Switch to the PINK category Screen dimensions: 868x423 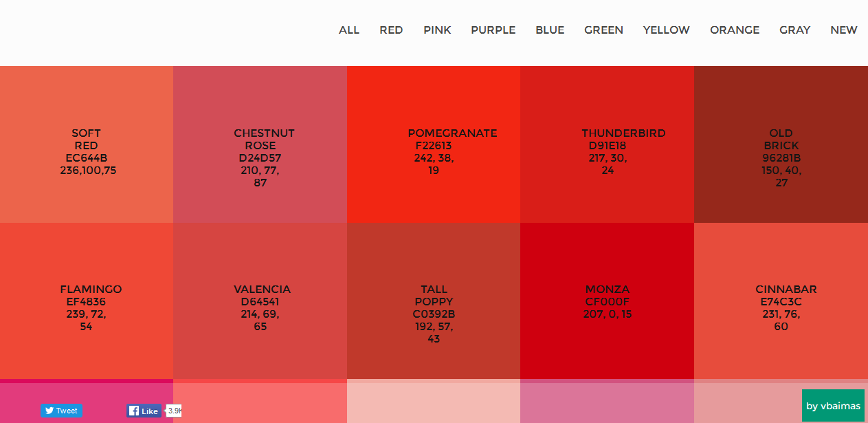tap(437, 30)
